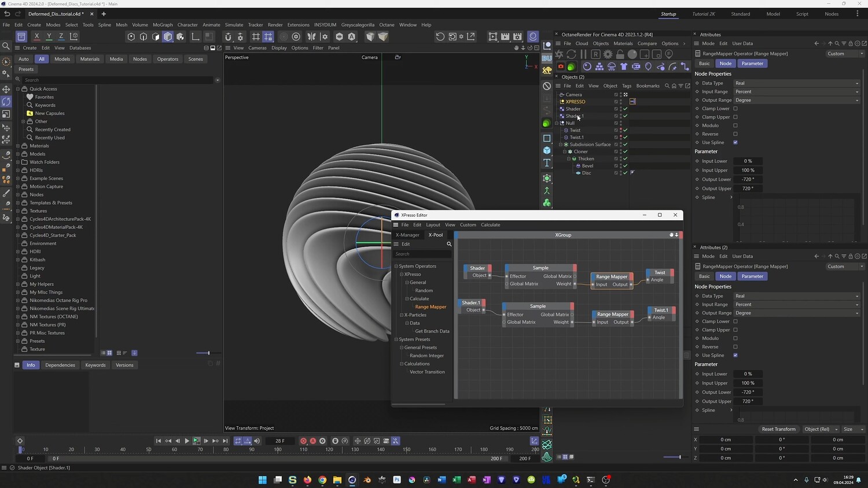The image size is (868, 488).
Task: Select the Move tool in left toolbar
Action: pyautogui.click(x=6, y=89)
